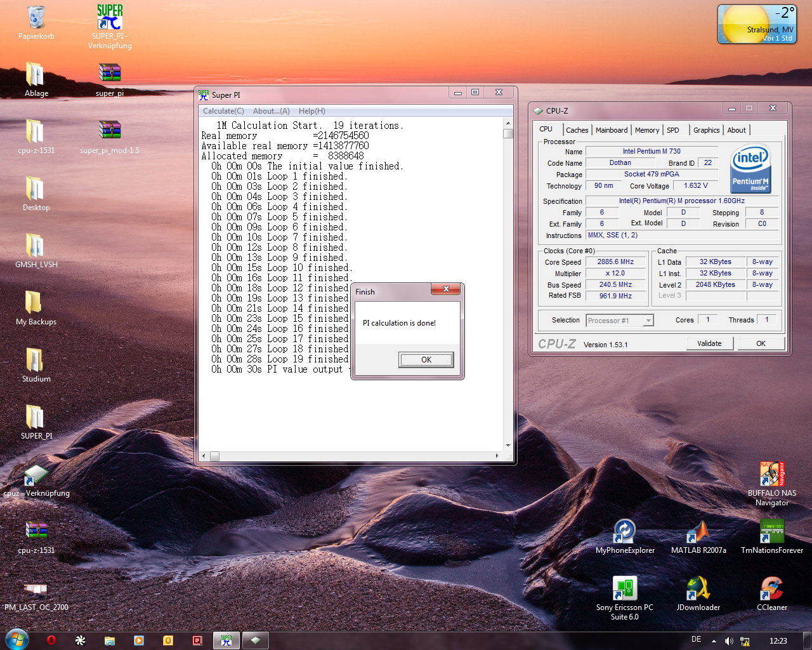Launch Sony Ericsson PC Suite 6.0 shortcut
This screenshot has height=650, width=812.
coord(625,588)
